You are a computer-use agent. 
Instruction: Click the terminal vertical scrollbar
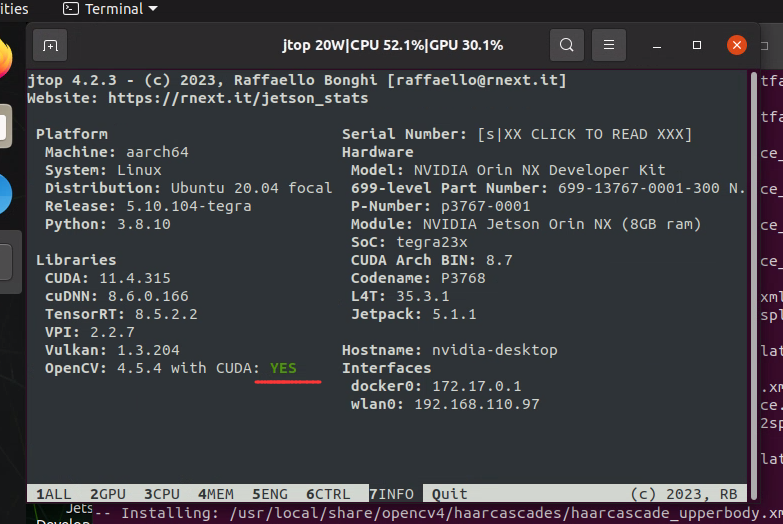754,285
